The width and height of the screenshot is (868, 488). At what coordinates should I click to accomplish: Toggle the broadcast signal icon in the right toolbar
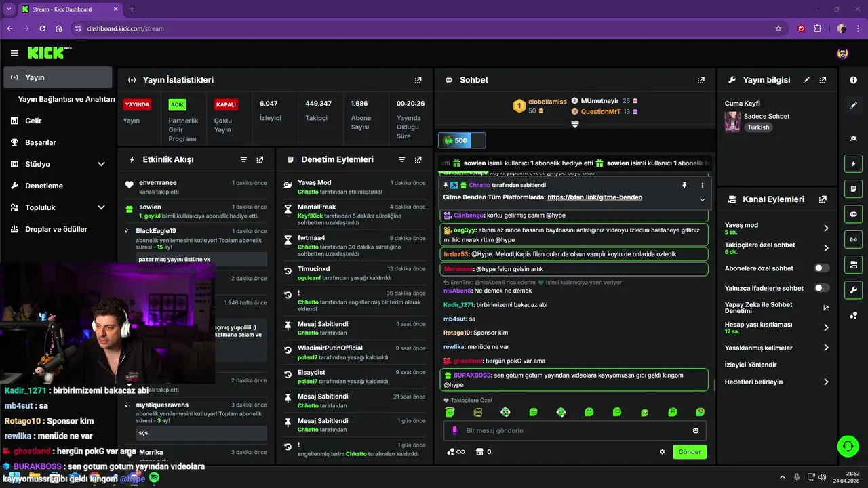tap(853, 239)
